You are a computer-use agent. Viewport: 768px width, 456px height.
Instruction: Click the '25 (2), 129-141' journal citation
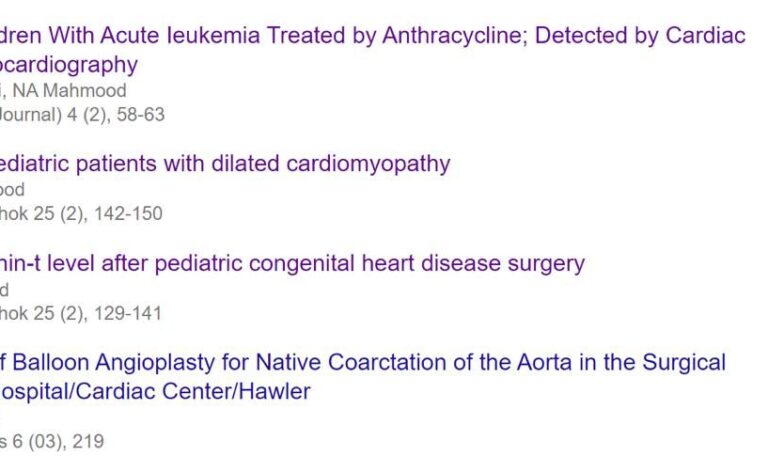pyautogui.click(x=97, y=313)
